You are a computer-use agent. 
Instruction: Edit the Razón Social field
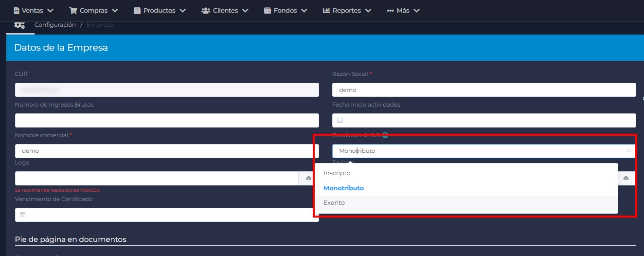click(484, 90)
